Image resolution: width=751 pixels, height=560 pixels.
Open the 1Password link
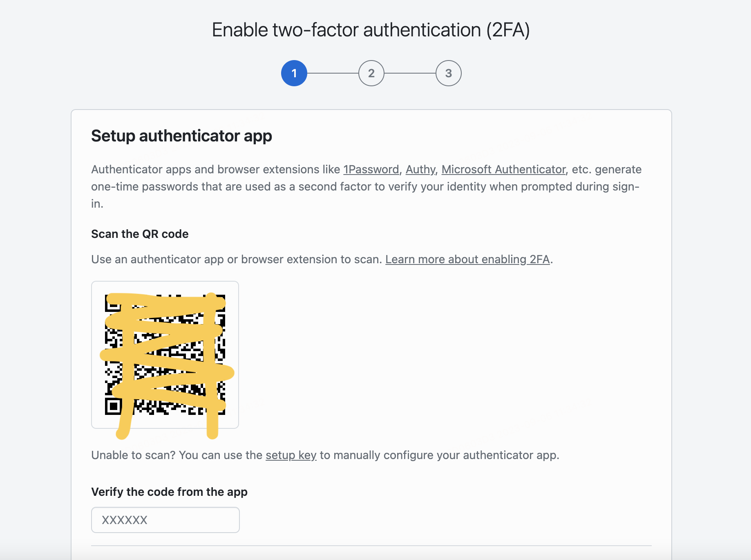(x=371, y=169)
